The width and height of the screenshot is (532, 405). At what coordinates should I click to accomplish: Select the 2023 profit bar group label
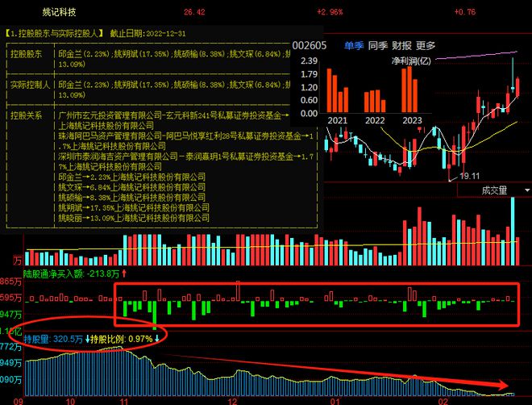[x=412, y=120]
